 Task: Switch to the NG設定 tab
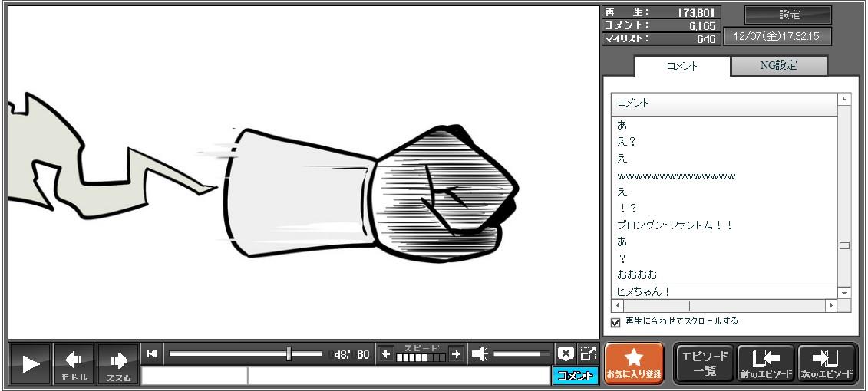click(x=778, y=66)
